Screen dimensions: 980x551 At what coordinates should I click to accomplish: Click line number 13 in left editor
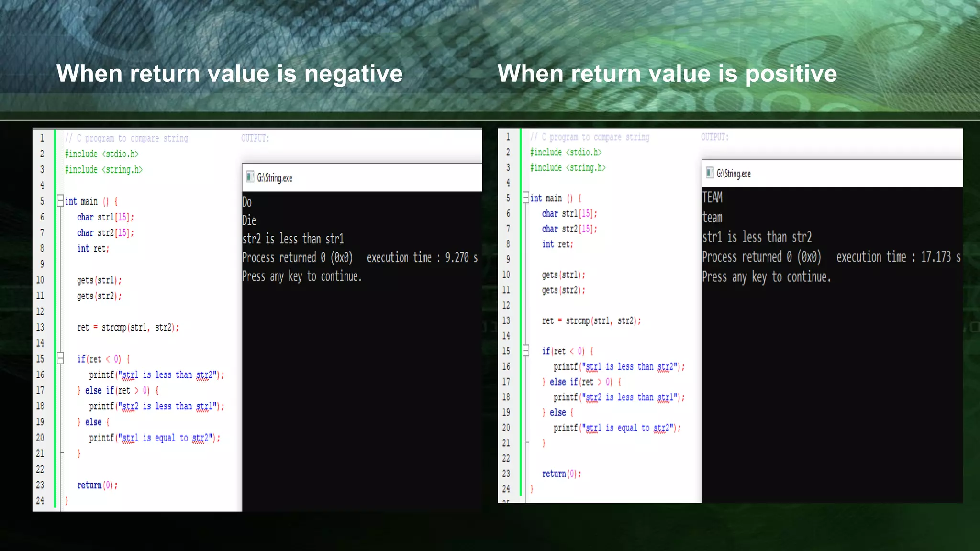[40, 327]
